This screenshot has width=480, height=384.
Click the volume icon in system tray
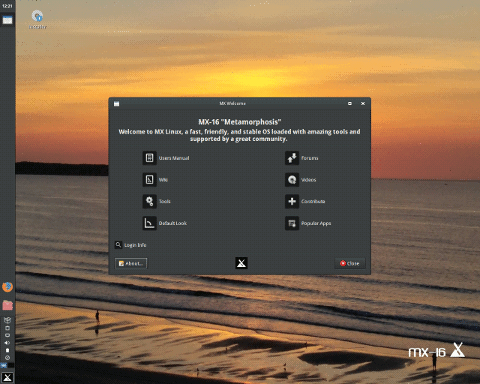coord(7,343)
